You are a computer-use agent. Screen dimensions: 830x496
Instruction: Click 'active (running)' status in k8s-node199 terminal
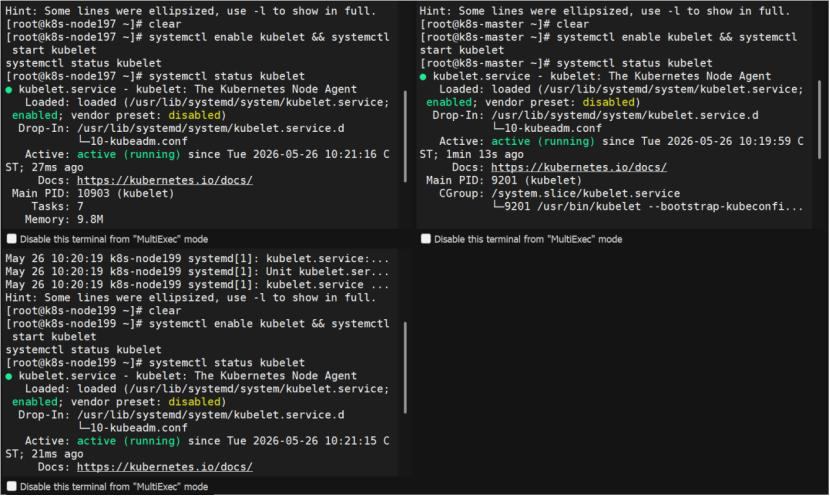(x=129, y=441)
